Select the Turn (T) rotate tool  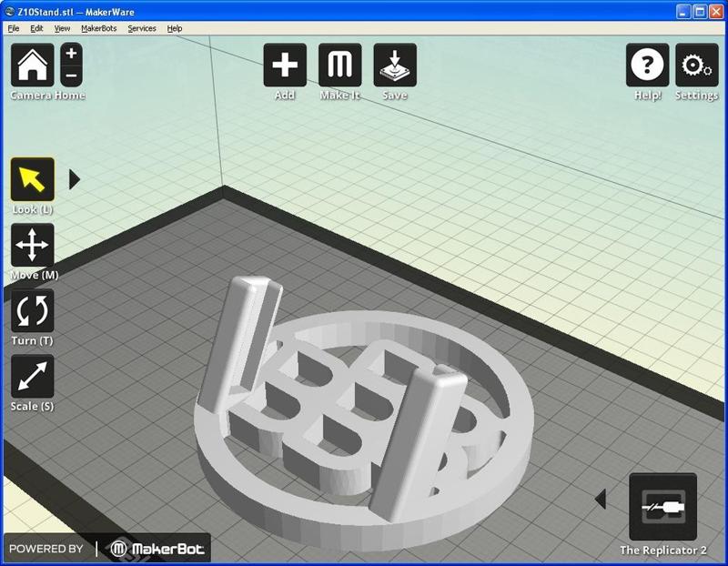click(33, 310)
